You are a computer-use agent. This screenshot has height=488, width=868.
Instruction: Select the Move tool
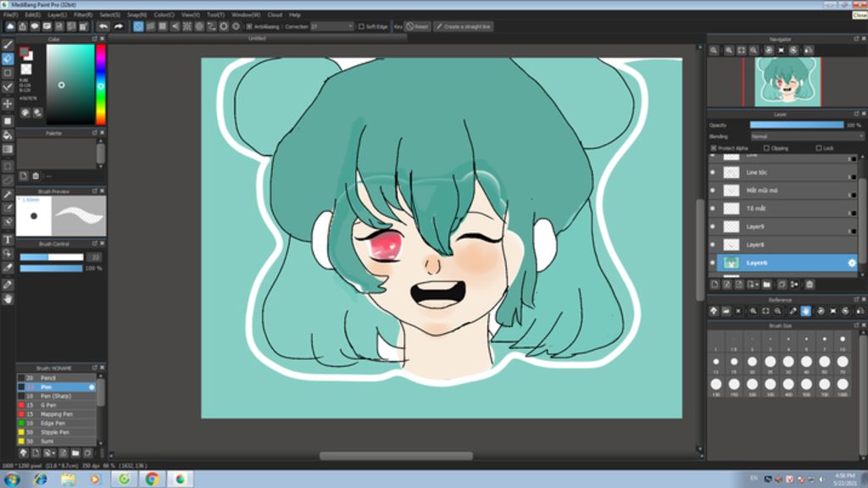click(8, 103)
